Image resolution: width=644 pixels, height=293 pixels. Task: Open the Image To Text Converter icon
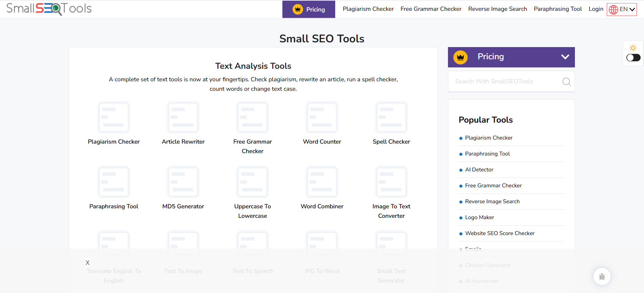(391, 182)
